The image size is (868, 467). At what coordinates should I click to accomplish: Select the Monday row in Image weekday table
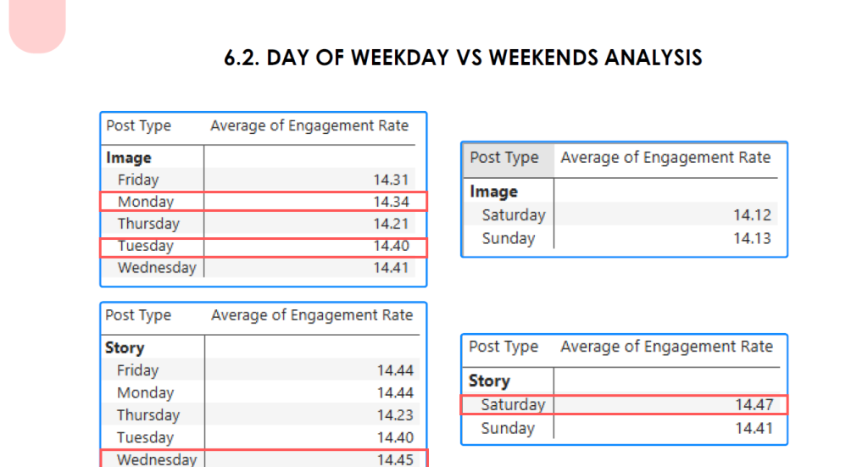pyautogui.click(x=264, y=202)
